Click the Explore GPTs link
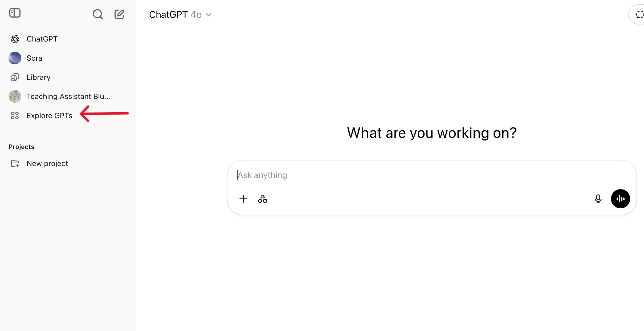 (49, 116)
